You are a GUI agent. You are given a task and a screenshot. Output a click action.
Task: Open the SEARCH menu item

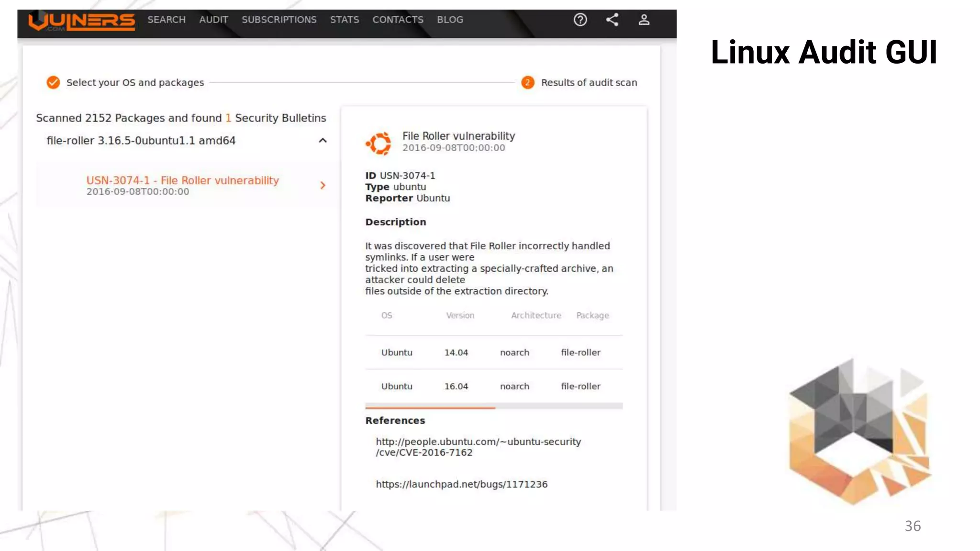[x=166, y=20]
